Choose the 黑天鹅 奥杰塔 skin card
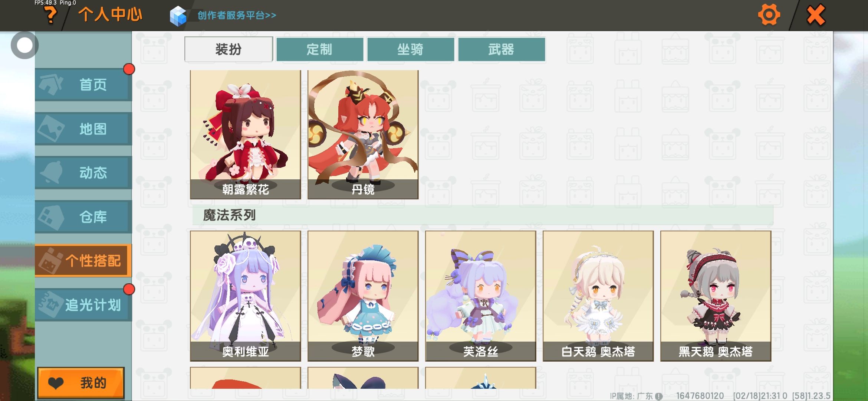 [716, 296]
